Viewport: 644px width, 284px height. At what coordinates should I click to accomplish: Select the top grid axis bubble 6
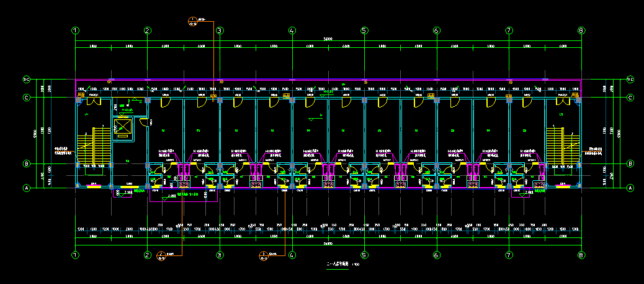point(437,30)
